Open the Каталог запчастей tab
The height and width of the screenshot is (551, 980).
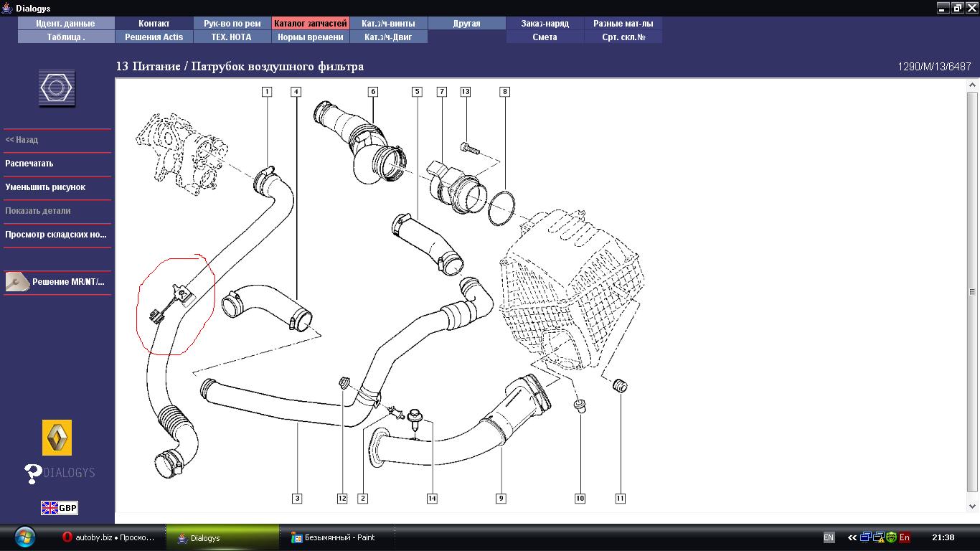[x=311, y=24]
